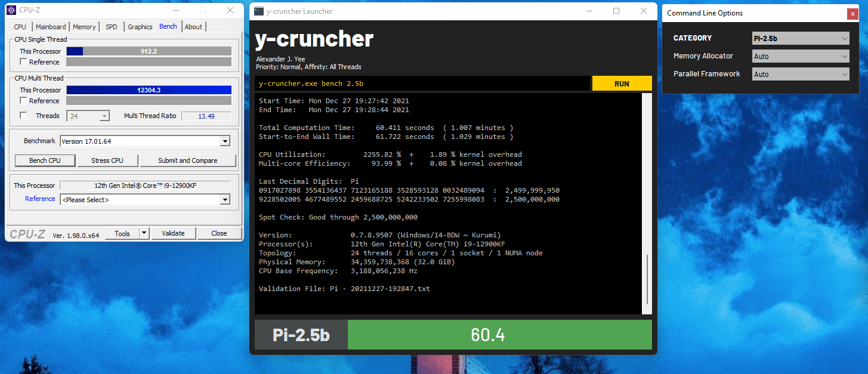Maximize the y-cruncher Launcher window
The height and width of the screenshot is (374, 868).
click(616, 11)
